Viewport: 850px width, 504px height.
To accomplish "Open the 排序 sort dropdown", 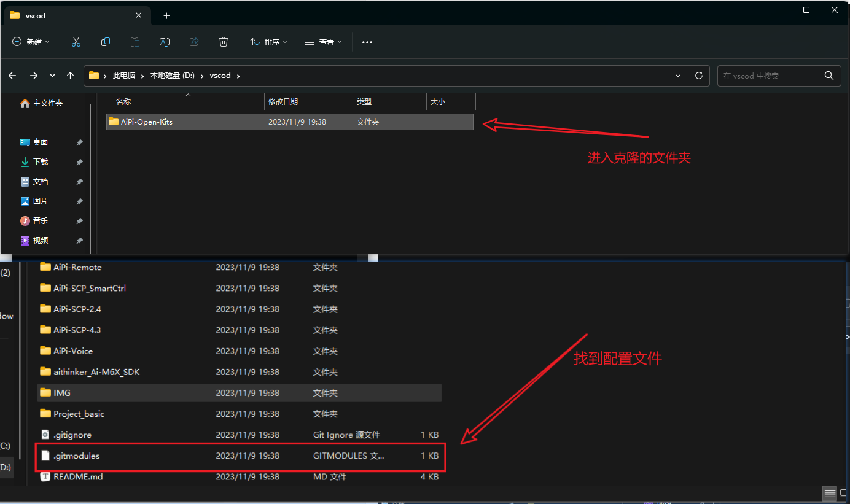I will [268, 42].
